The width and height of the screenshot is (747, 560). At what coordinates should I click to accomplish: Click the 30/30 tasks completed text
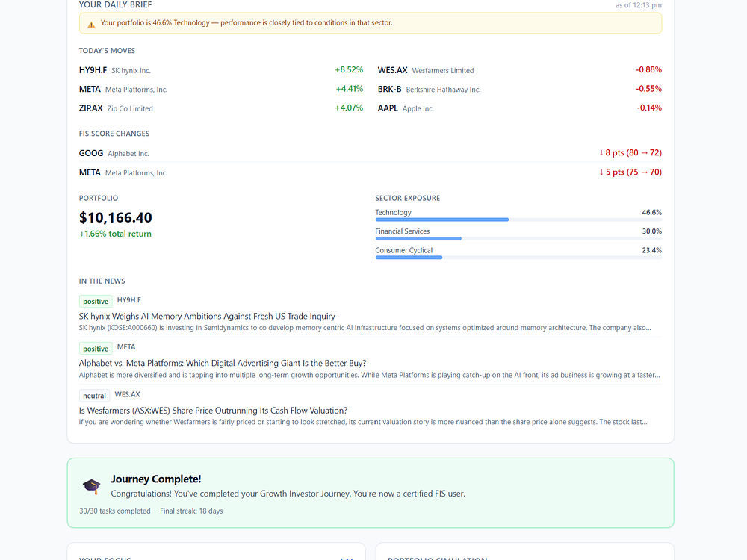pos(115,511)
